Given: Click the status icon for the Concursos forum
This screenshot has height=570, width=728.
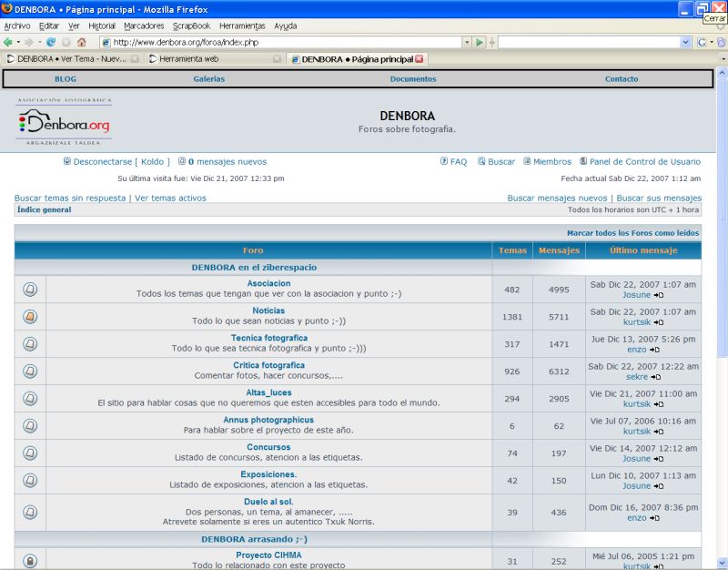Looking at the screenshot, I should [x=30, y=453].
